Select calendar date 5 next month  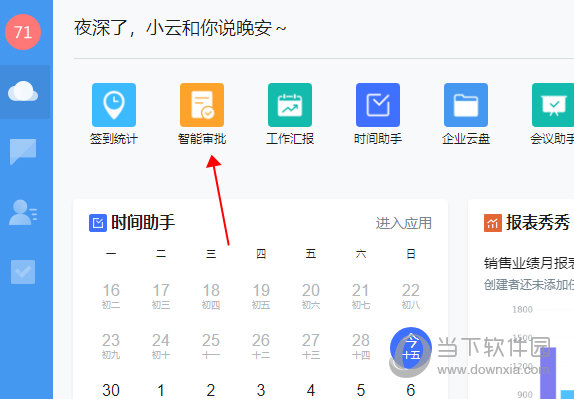[361, 390]
